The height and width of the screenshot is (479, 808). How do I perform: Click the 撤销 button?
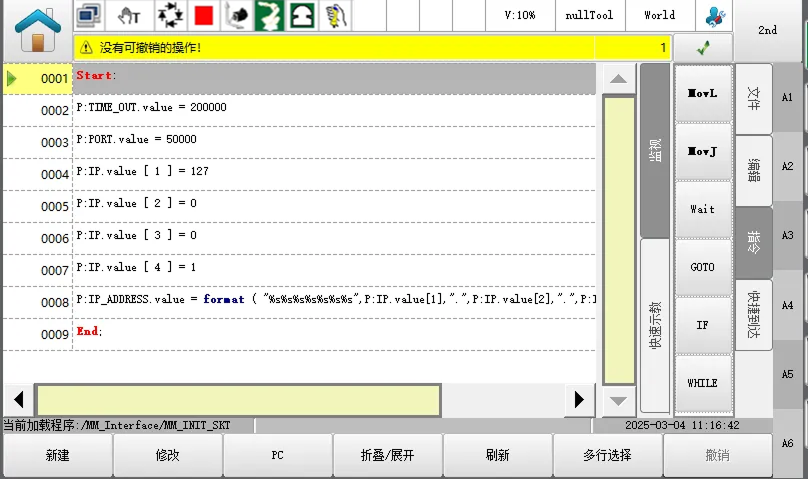coord(717,455)
